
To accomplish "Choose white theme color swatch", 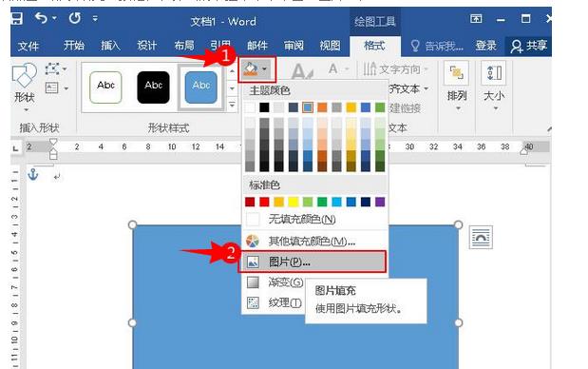I will pos(250,107).
